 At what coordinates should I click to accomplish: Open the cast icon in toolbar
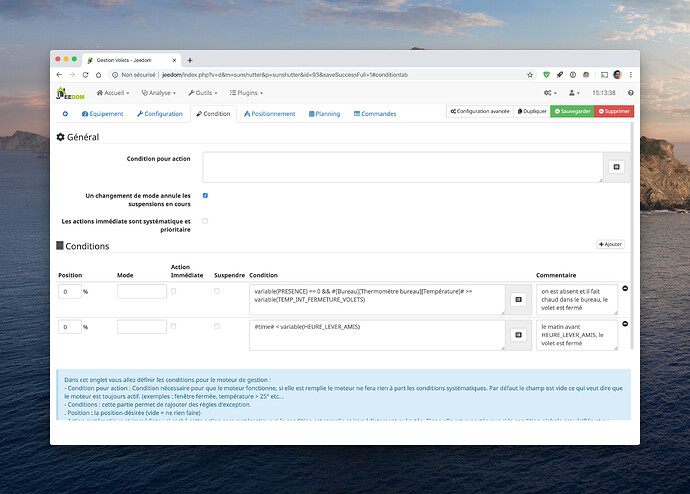point(604,75)
